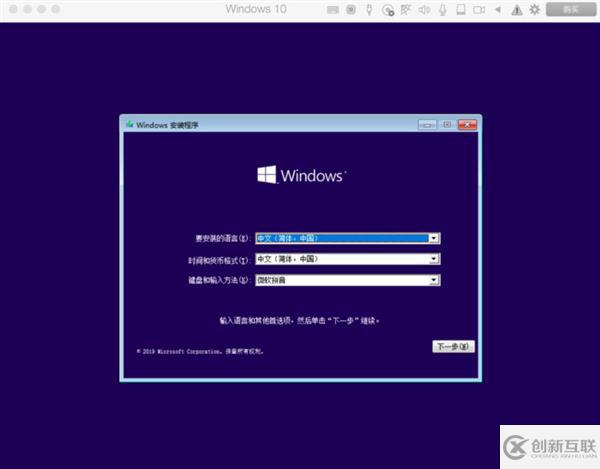Click the camera icon in toolbar
Screen dimensions: 600x469
(x=479, y=10)
